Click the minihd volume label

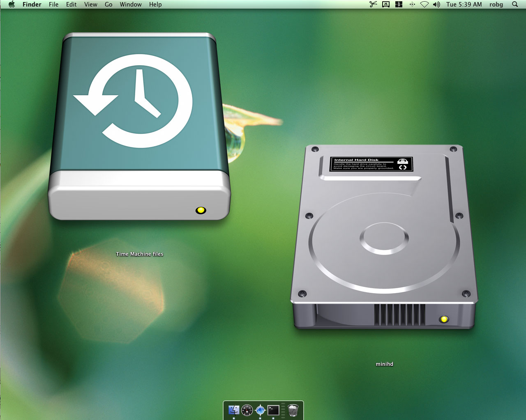click(x=385, y=364)
